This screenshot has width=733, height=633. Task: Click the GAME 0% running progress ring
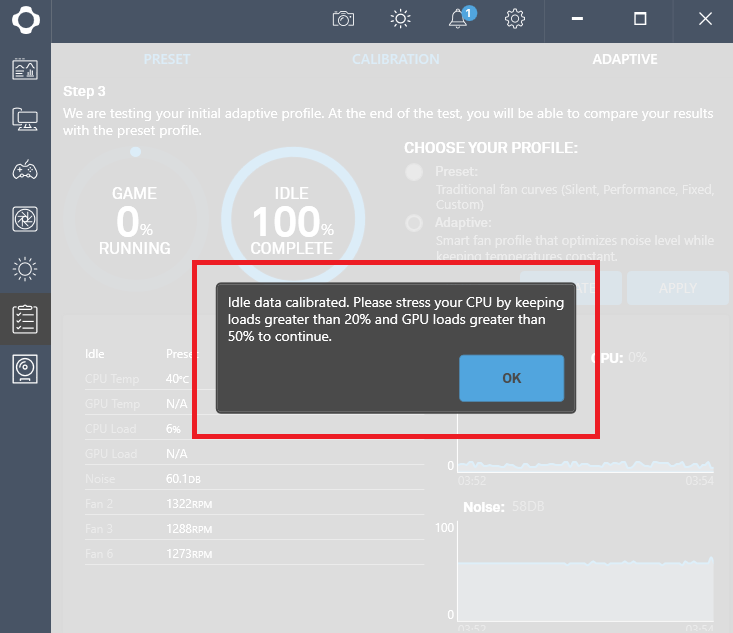[136, 219]
